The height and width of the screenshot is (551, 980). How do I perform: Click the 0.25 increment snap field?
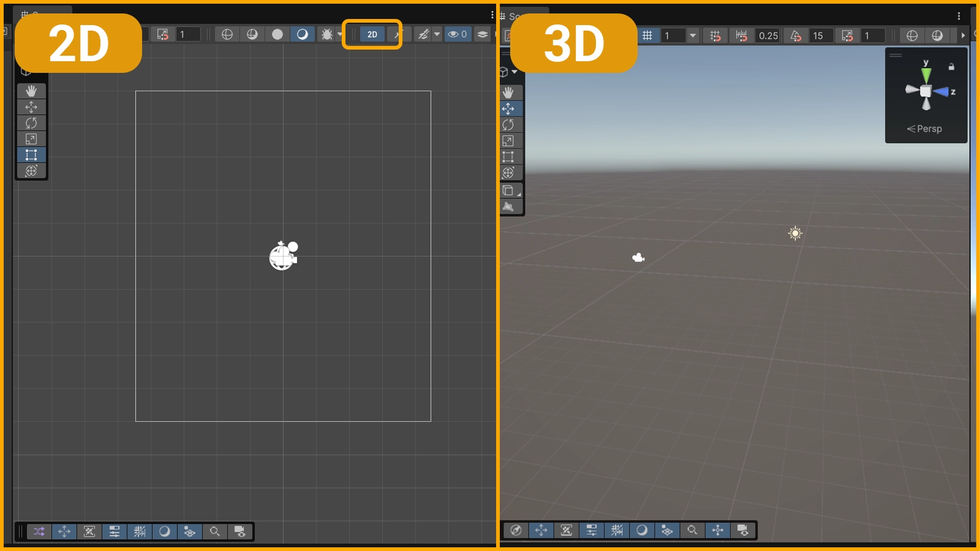tap(767, 36)
